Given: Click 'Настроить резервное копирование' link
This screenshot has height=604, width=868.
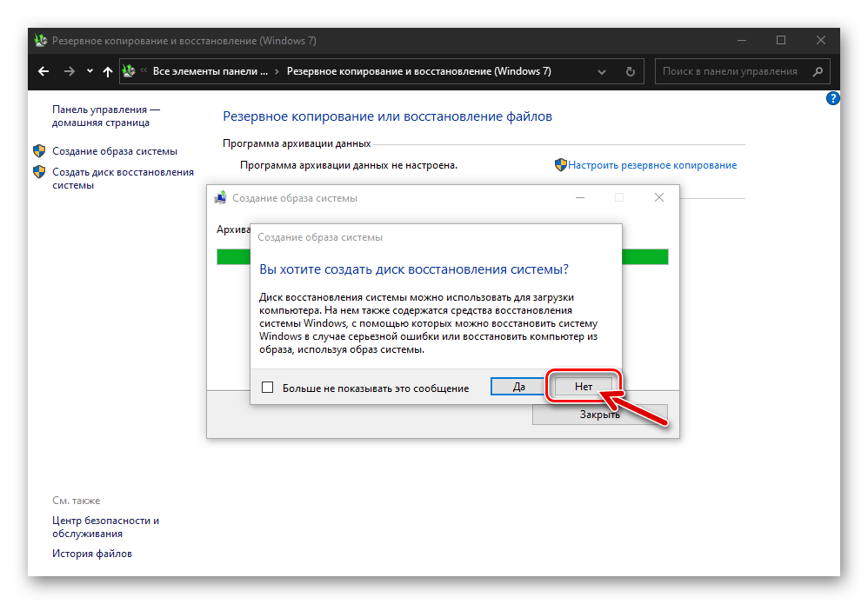Looking at the screenshot, I should pos(652,165).
